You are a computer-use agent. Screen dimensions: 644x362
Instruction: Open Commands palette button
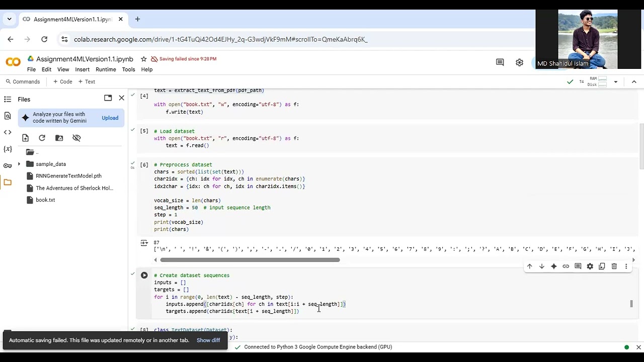coord(23,81)
